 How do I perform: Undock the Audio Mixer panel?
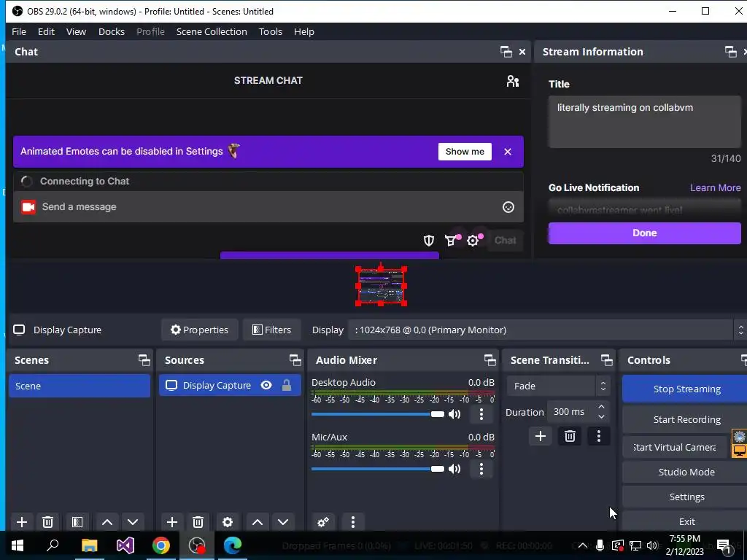tap(489, 360)
